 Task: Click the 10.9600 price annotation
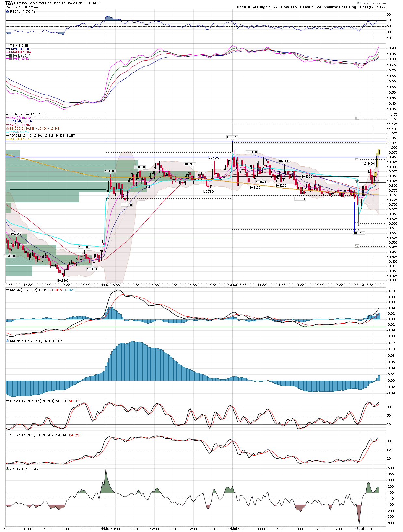tap(252, 152)
